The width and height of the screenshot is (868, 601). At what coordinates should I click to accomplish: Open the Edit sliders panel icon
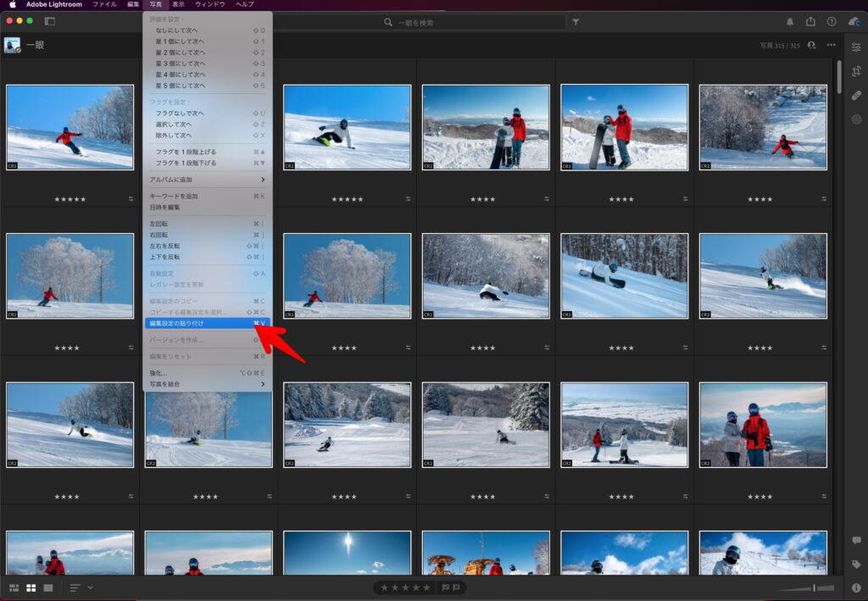coord(856,47)
